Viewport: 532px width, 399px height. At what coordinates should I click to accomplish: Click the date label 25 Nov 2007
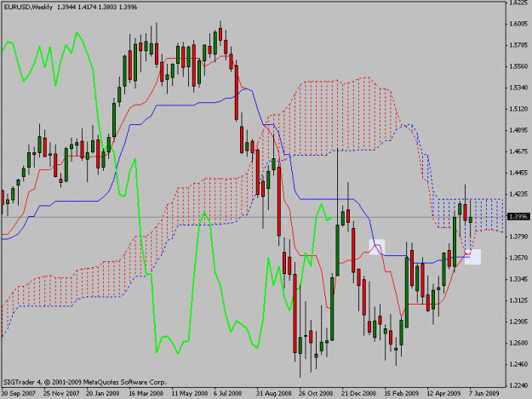pos(61,394)
